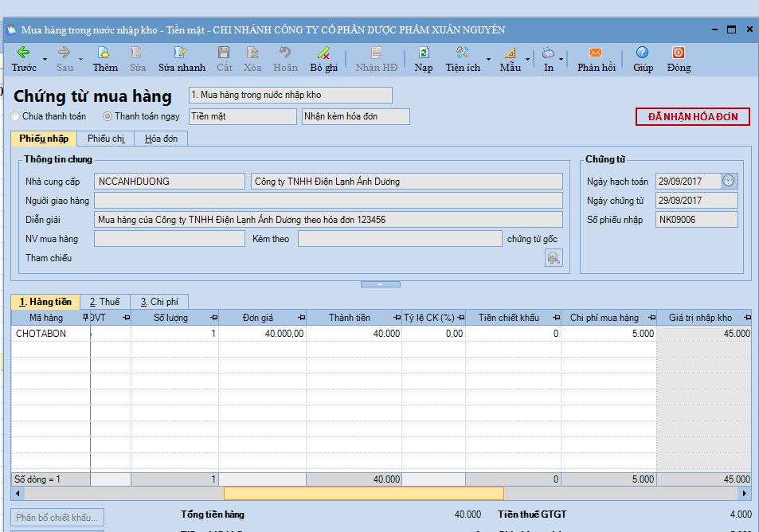759x532 pixels.
Task: Close the form with the Đóng icon
Action: (x=679, y=53)
